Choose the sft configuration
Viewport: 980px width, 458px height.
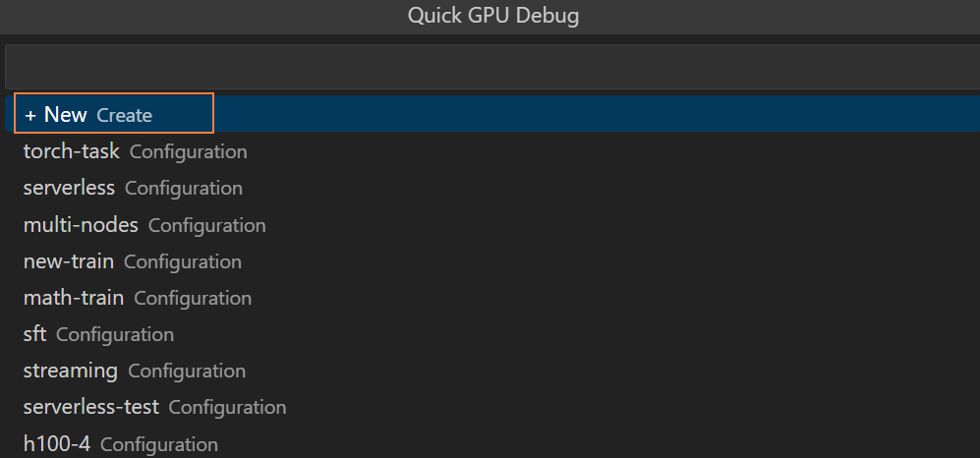35,334
